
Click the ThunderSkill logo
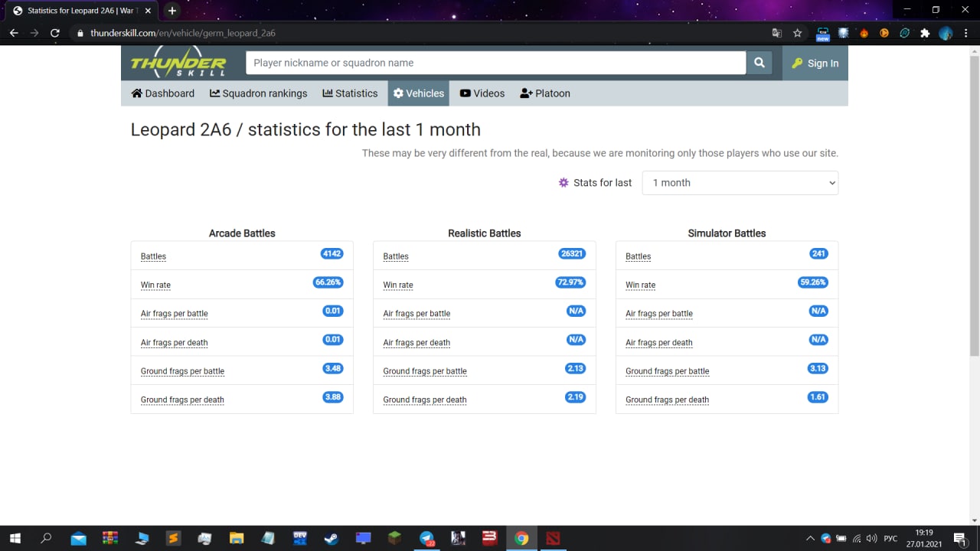coord(178,63)
